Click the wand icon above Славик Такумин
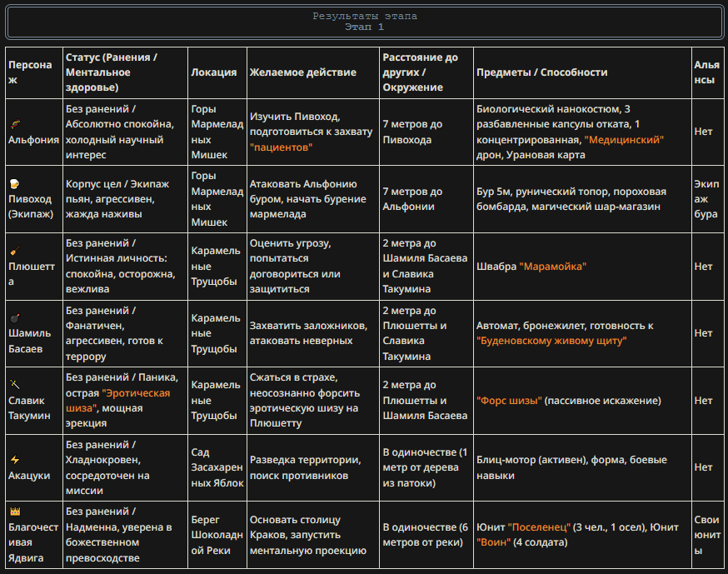 [x=14, y=384]
